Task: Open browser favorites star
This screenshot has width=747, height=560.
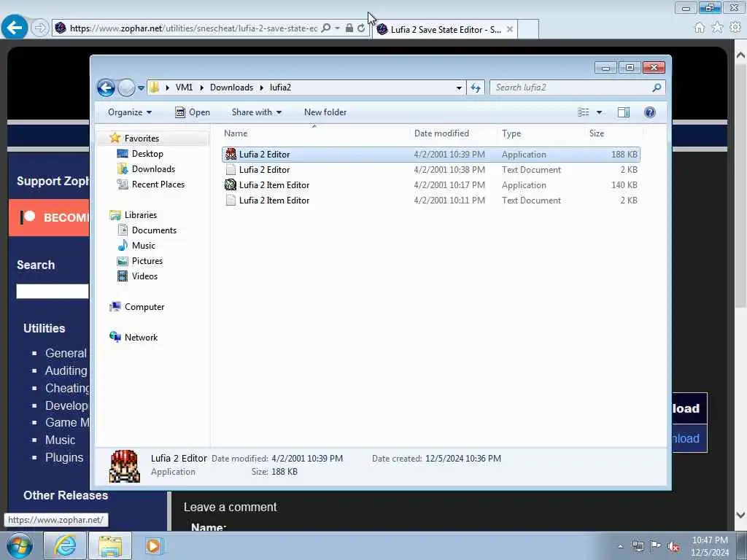Action: [718, 28]
